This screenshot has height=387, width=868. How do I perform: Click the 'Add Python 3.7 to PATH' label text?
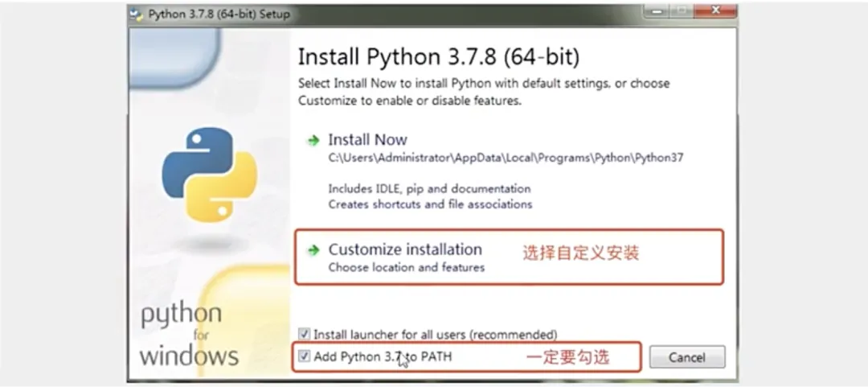(383, 356)
